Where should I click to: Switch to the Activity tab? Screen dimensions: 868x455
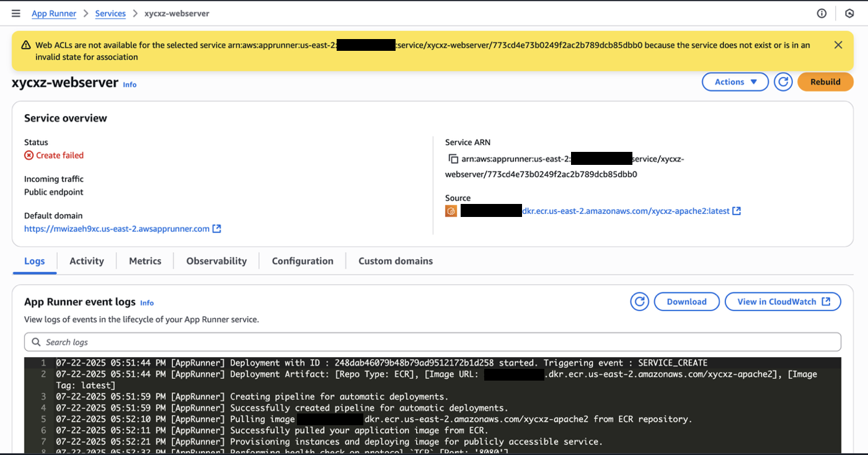tap(86, 260)
